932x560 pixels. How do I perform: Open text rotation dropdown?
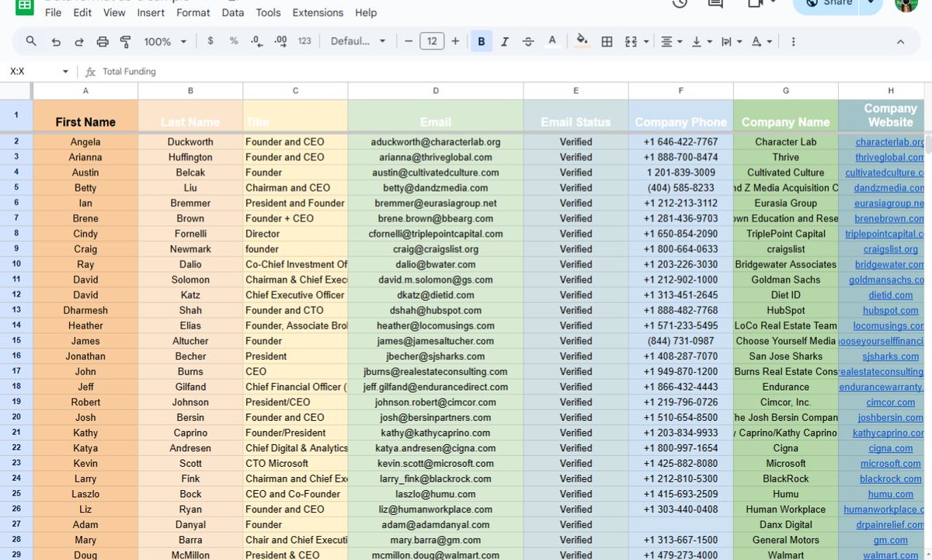(x=762, y=41)
